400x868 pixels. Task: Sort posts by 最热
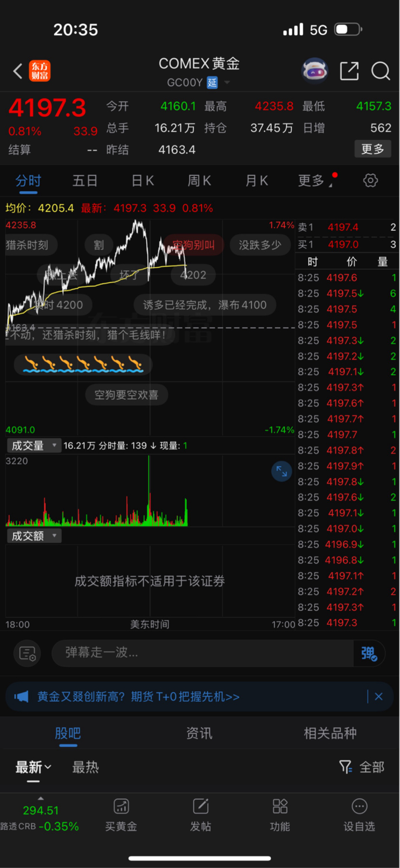85,767
